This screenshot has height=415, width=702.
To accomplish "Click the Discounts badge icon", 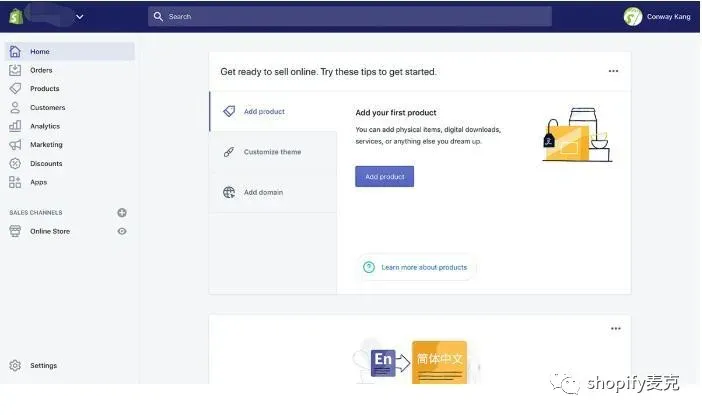I will [x=15, y=163].
